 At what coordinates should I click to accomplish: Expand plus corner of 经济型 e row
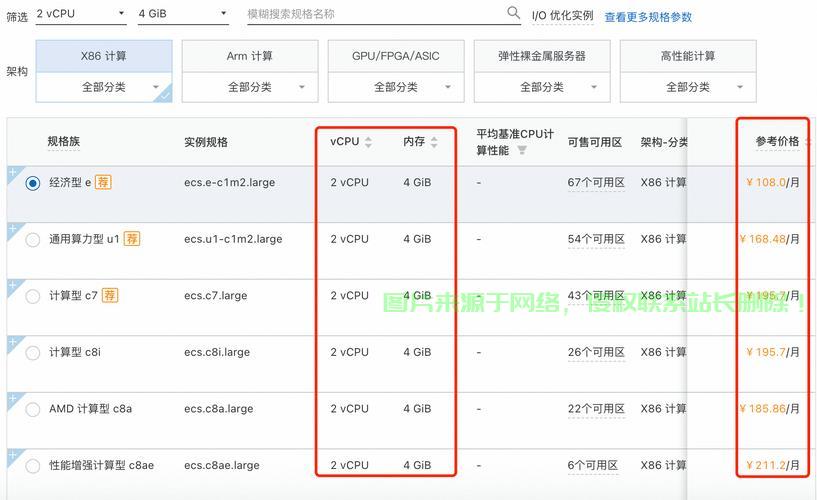coord(13,172)
